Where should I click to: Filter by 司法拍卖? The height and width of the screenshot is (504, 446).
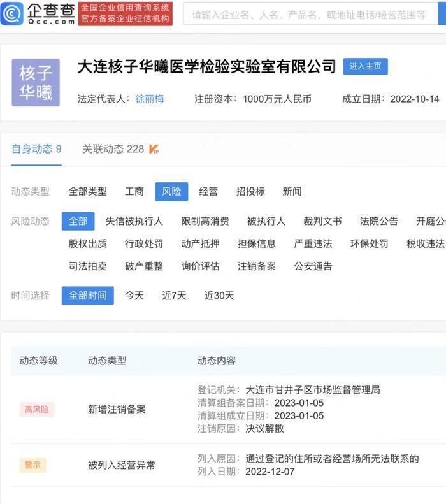point(88,266)
